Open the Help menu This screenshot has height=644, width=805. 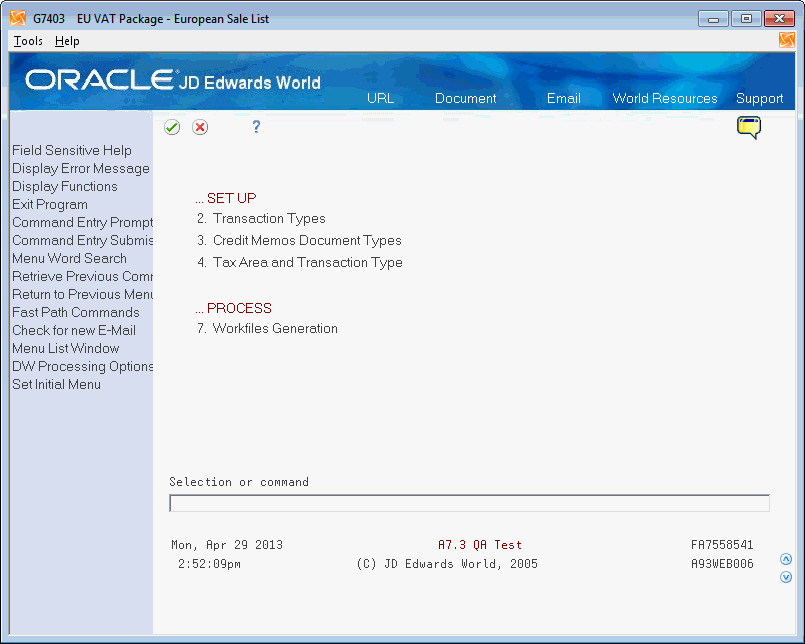pyautogui.click(x=67, y=41)
